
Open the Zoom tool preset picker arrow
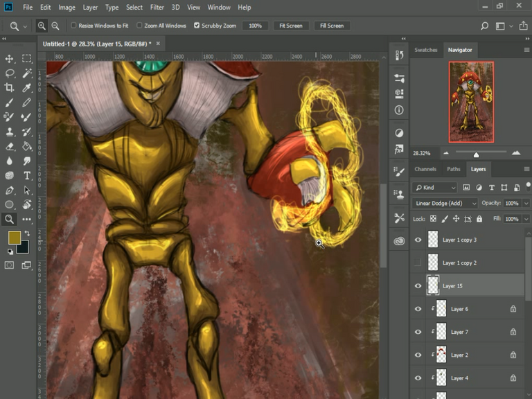click(25, 26)
